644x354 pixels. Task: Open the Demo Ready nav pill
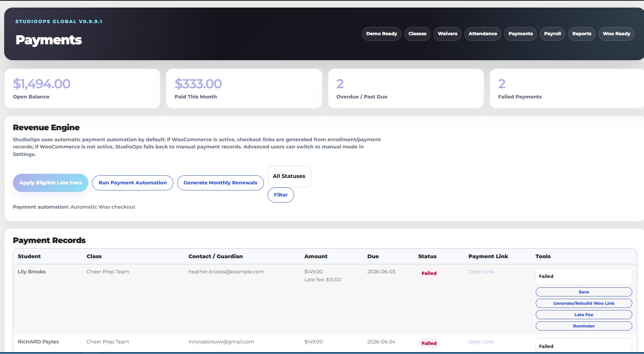[381, 34]
